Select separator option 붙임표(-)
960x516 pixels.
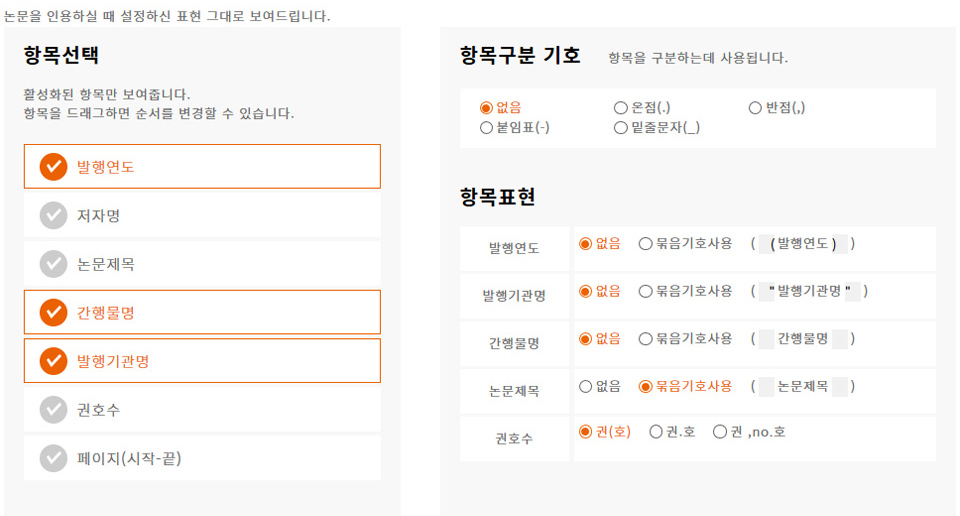pos(486,128)
